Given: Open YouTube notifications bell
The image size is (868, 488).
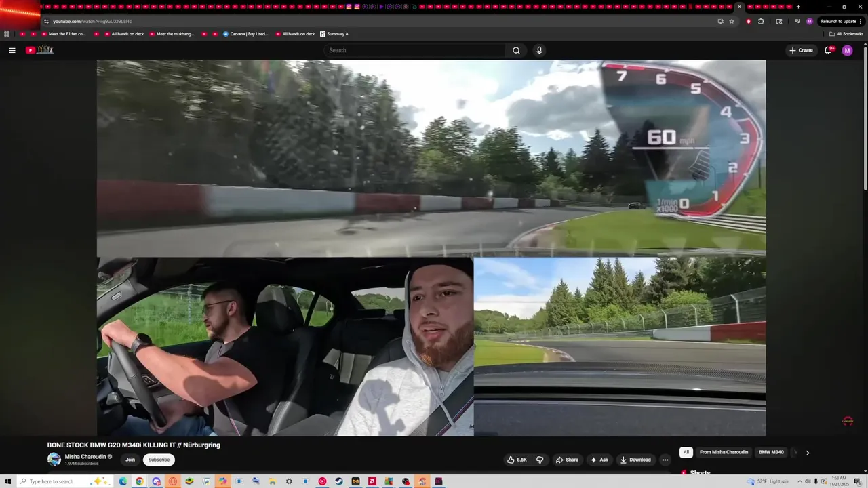Looking at the screenshot, I should tap(828, 50).
